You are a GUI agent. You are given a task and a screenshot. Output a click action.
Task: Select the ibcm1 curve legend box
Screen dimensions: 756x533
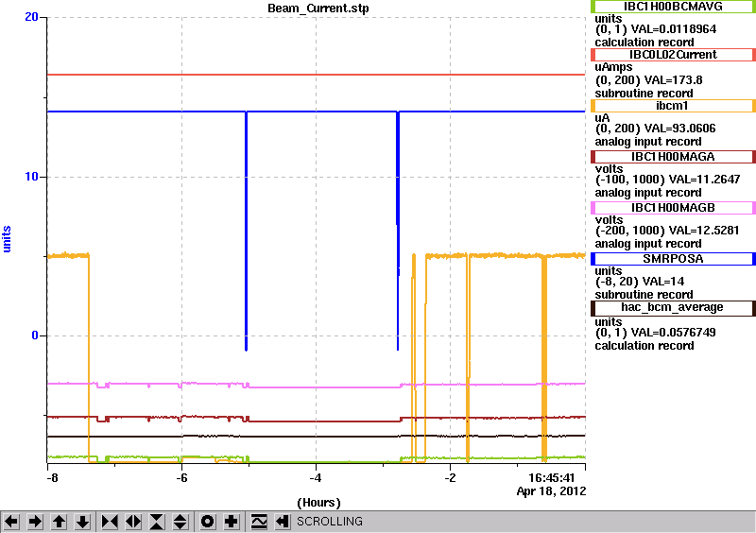tap(673, 106)
